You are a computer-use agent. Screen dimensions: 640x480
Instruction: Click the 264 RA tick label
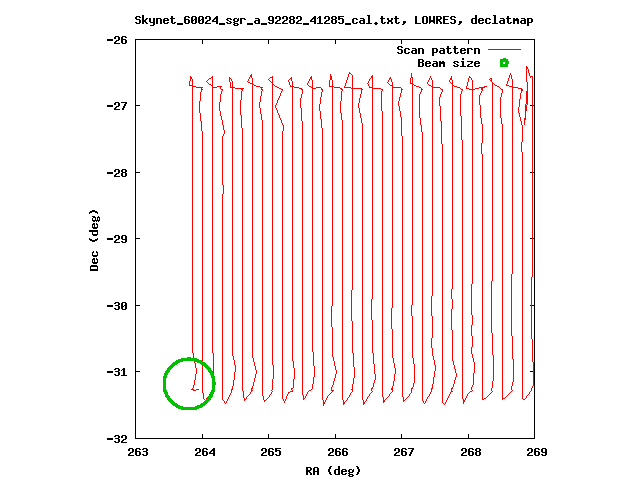pyautogui.click(x=204, y=452)
